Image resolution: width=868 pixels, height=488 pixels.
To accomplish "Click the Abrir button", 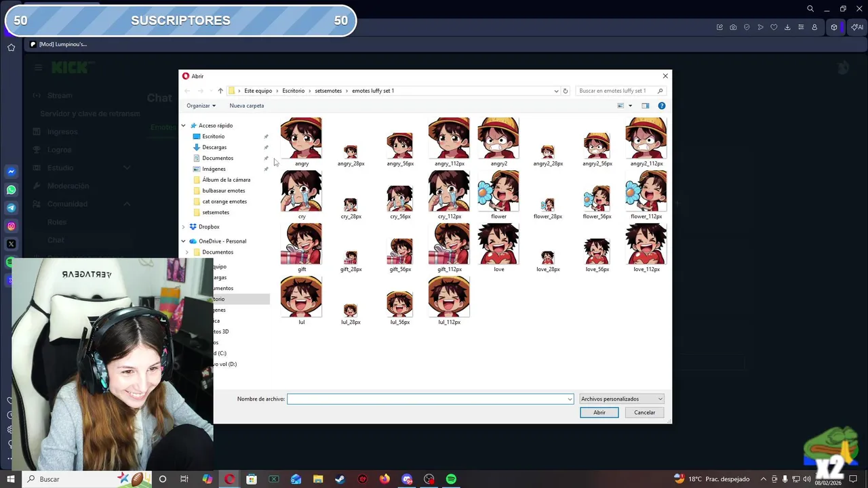I will pos(599,412).
